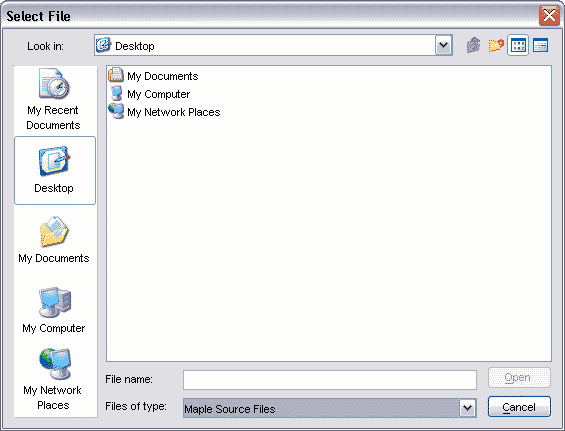Click the File name text field

(x=330, y=380)
